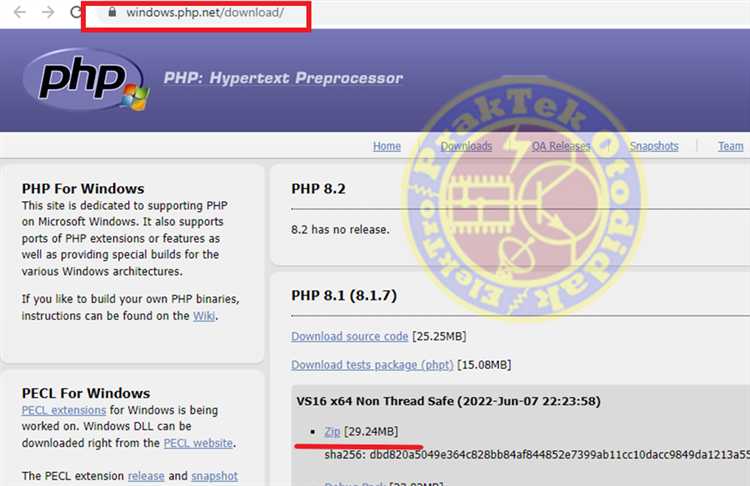This screenshot has height=486, width=750.
Task: Click the windows.php.net/download/ address bar
Action: 205,12
